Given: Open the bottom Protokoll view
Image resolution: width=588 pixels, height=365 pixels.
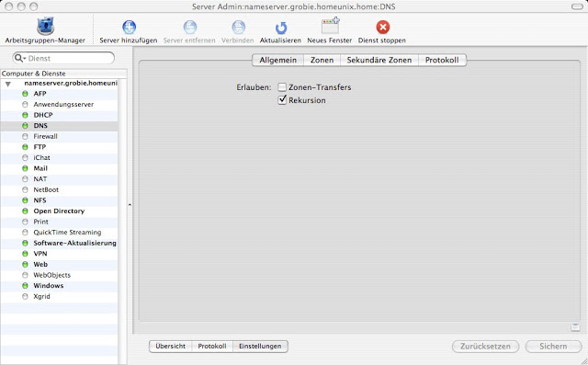Looking at the screenshot, I should coord(212,347).
